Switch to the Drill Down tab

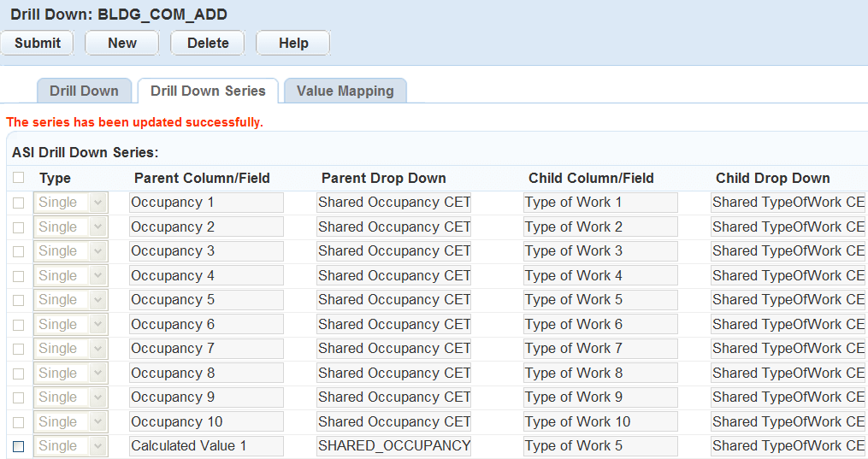pyautogui.click(x=84, y=91)
